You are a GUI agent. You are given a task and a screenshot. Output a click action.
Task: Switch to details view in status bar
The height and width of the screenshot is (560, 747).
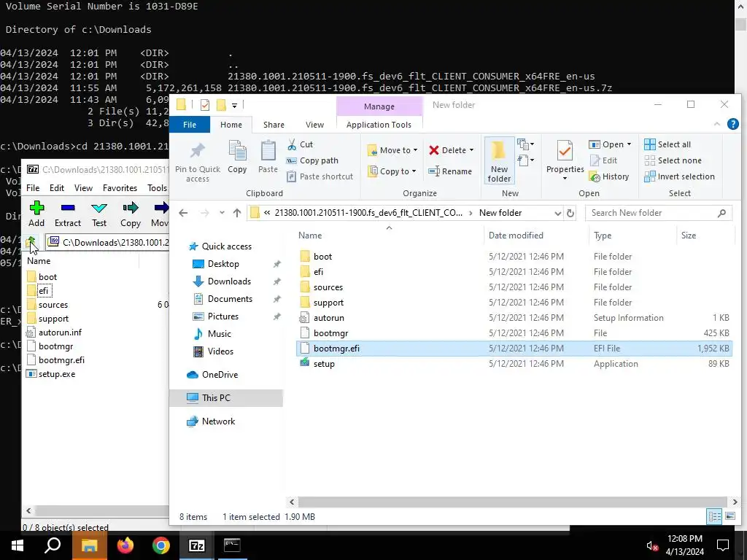714,516
